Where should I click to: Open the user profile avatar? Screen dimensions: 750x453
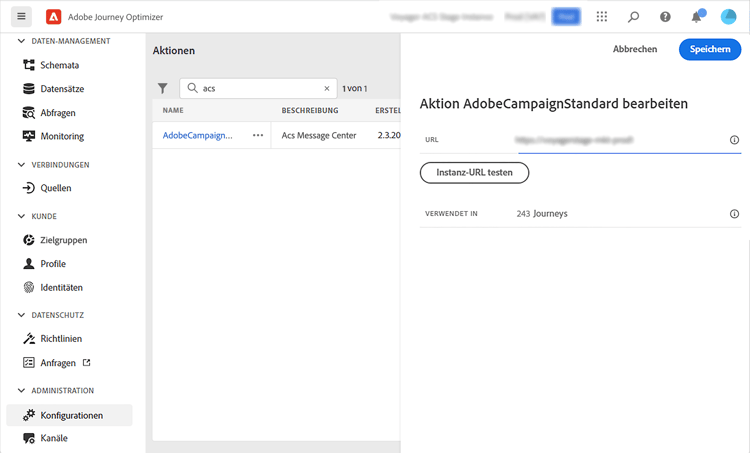(x=728, y=17)
